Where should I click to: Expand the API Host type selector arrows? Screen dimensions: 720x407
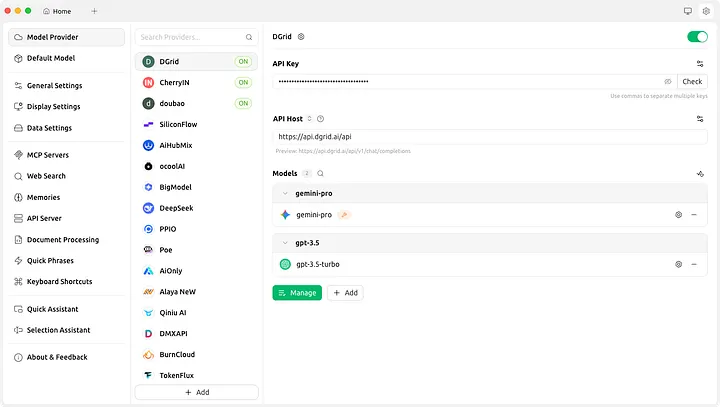point(309,119)
